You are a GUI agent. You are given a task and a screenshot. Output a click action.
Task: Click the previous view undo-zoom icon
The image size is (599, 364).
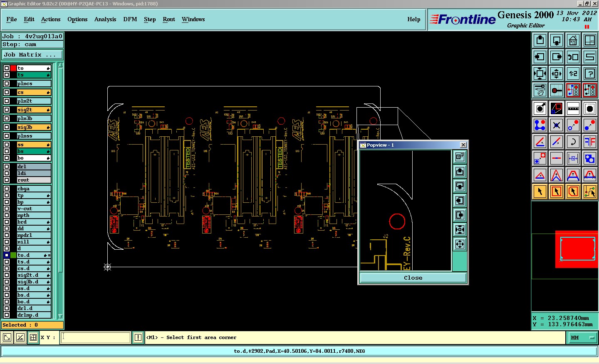[573, 57]
